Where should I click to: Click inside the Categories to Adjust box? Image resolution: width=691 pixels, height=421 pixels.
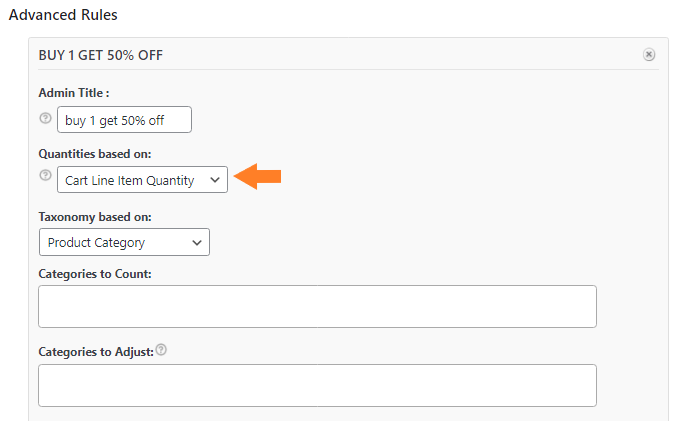(317, 385)
